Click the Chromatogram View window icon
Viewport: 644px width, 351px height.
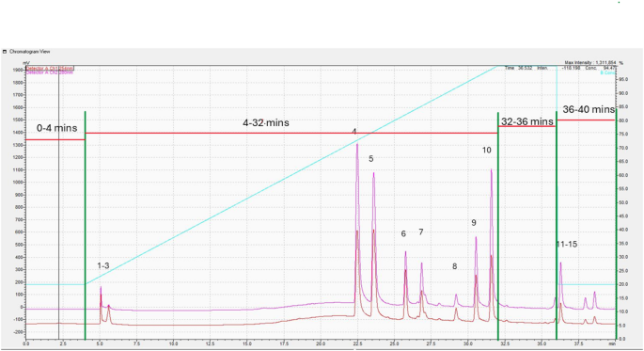pyautogui.click(x=5, y=52)
